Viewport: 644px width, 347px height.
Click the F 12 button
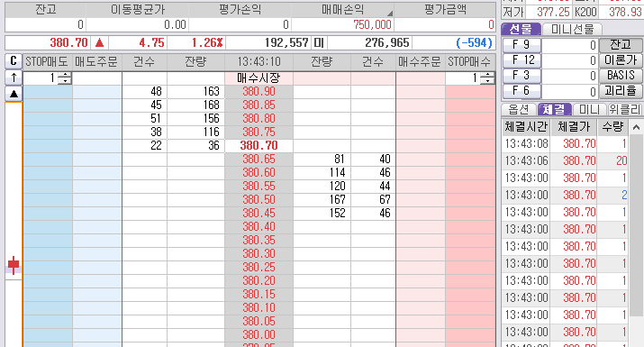(522, 60)
